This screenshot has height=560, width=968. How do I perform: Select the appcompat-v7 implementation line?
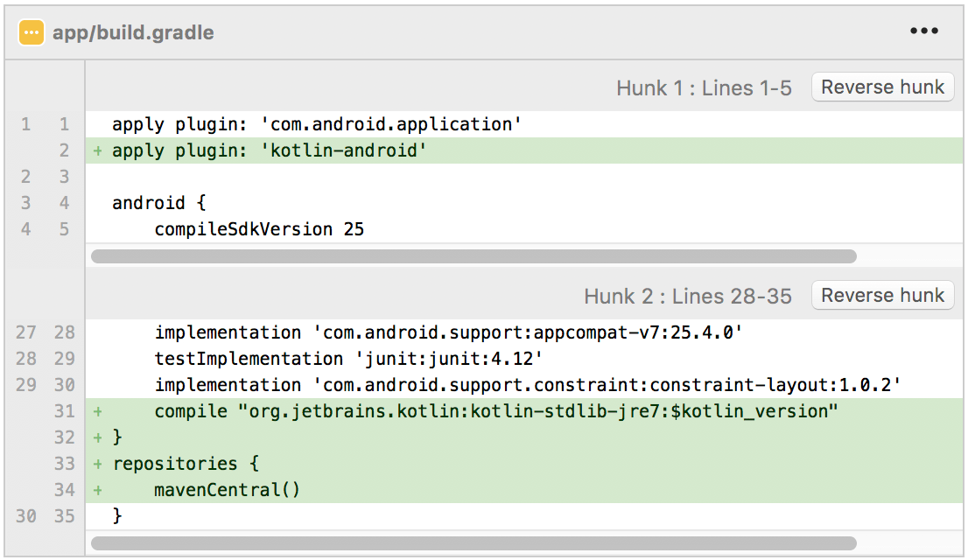448,332
